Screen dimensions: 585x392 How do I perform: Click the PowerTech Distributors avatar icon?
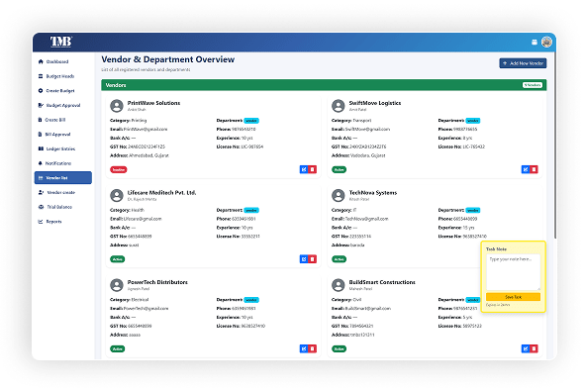[117, 285]
